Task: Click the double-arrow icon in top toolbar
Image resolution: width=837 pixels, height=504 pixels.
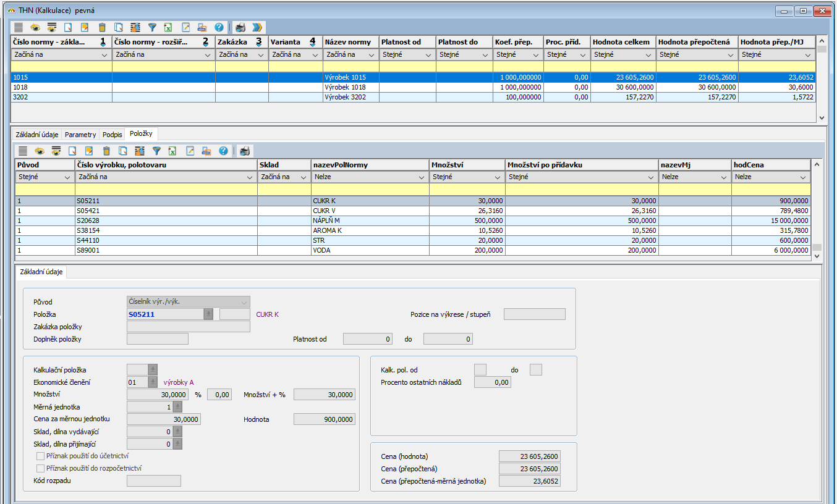Action: [x=257, y=27]
